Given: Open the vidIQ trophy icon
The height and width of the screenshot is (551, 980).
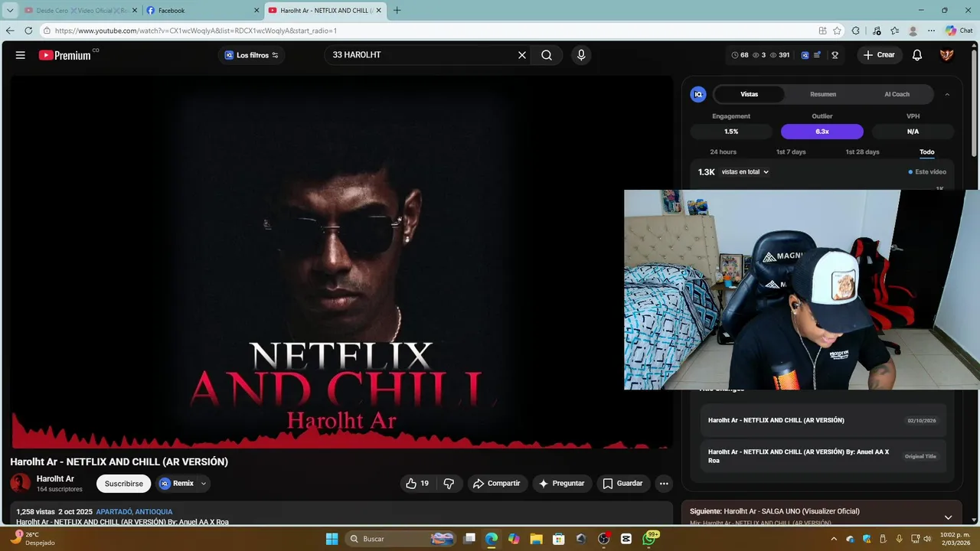Looking at the screenshot, I should point(835,55).
